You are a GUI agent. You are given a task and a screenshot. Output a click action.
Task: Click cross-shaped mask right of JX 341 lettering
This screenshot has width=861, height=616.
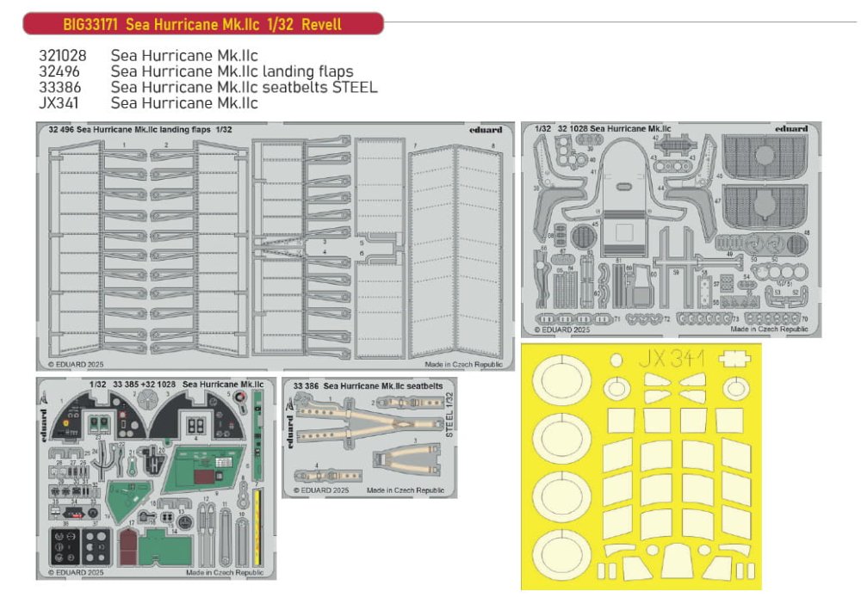[734, 359]
